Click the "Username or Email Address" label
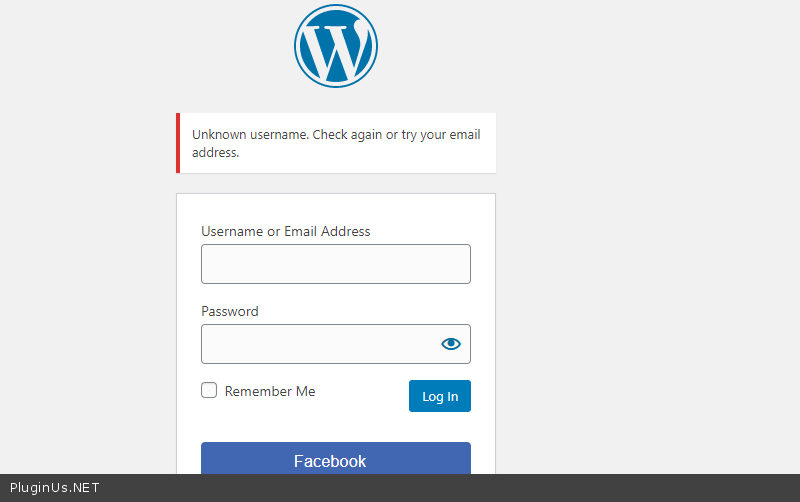The image size is (800, 502). [x=286, y=231]
